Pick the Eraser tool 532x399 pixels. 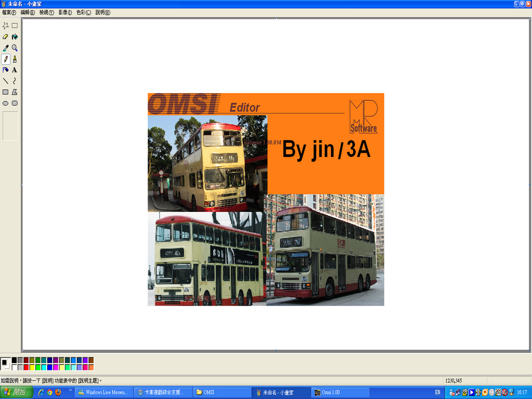[x=5, y=37]
